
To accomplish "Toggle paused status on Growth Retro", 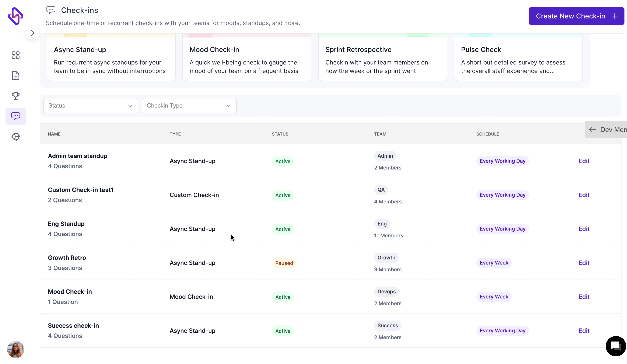I will [284, 263].
